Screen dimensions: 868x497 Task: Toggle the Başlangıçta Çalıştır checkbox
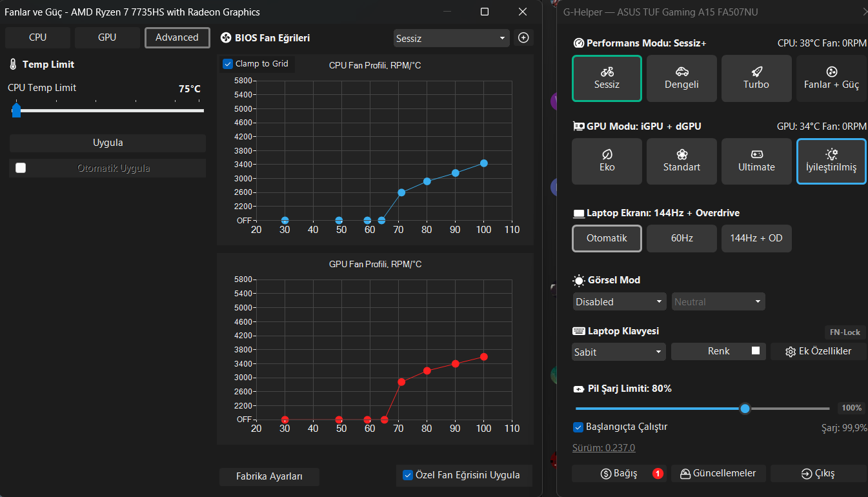pos(578,427)
